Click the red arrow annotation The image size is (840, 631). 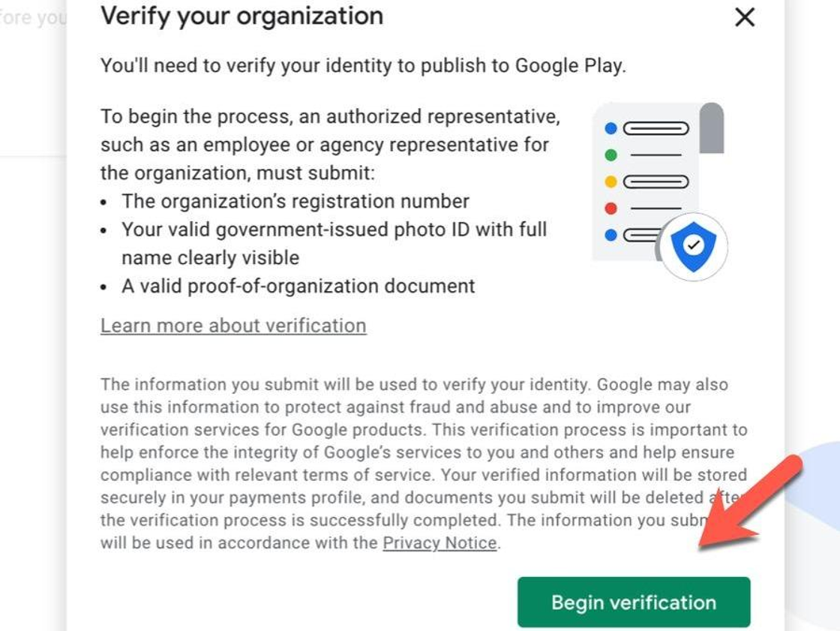750,502
